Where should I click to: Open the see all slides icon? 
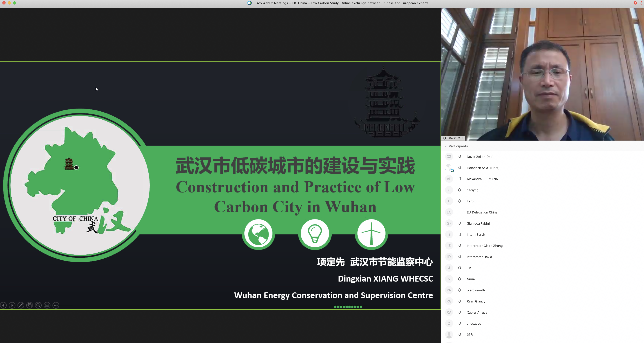[x=30, y=305]
